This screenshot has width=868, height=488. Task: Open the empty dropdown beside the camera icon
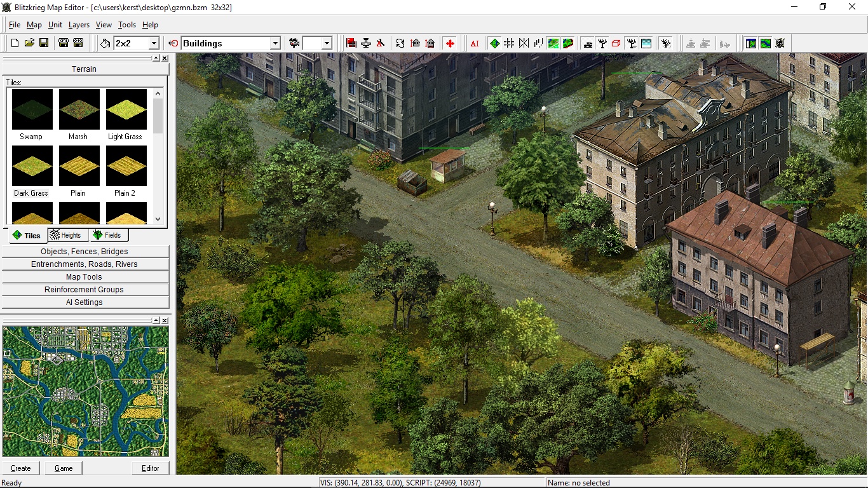tap(327, 43)
